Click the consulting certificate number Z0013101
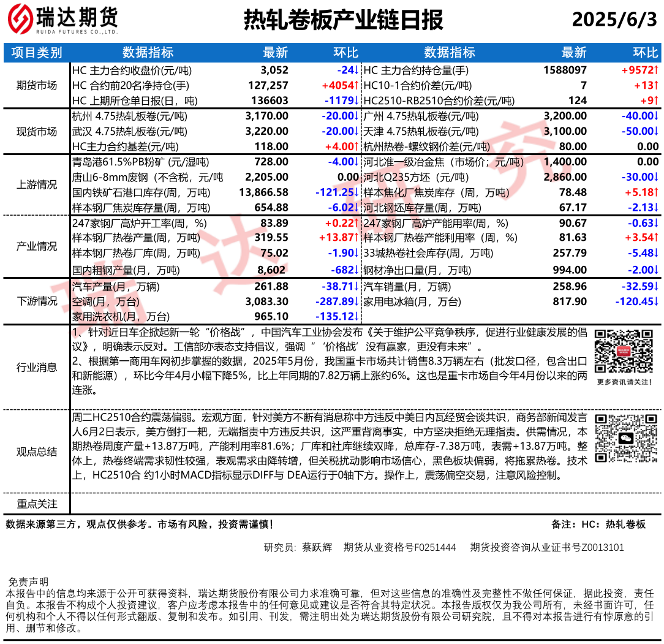The width and height of the screenshot is (664, 644). (x=603, y=547)
